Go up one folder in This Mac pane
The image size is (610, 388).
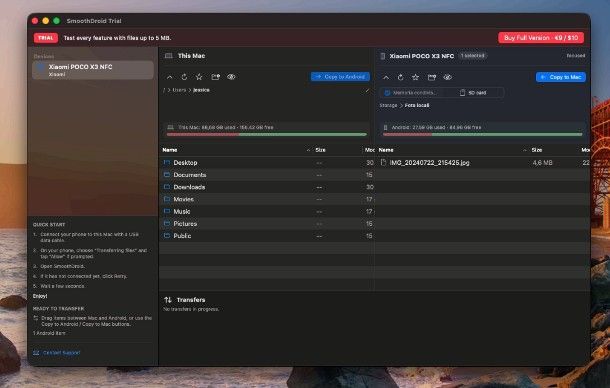(x=170, y=77)
